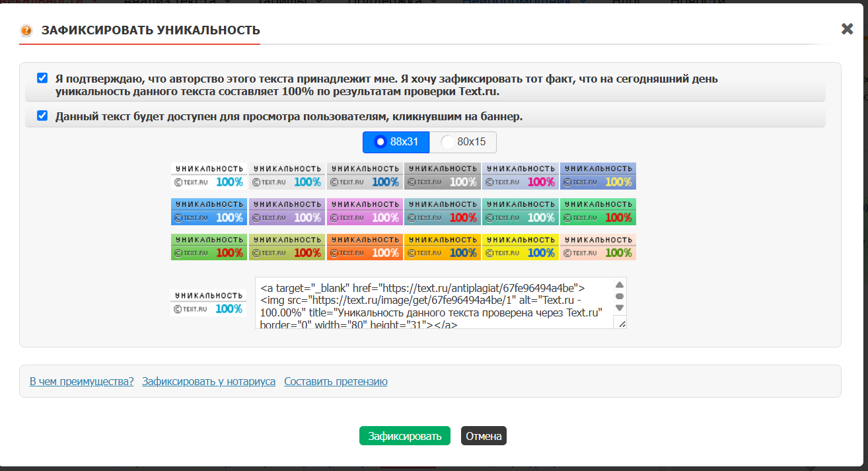Screen dimensions: 868x471
Task: Choose the purple banner design
Action: point(287,211)
